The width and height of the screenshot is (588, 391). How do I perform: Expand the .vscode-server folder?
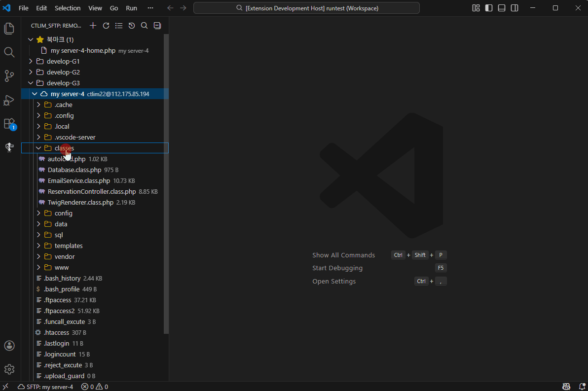tap(95, 137)
